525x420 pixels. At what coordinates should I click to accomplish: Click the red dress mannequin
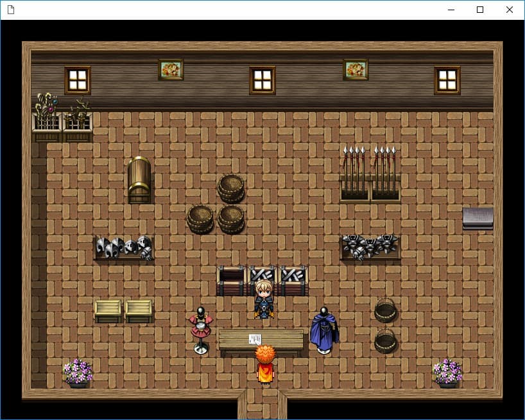click(x=200, y=330)
